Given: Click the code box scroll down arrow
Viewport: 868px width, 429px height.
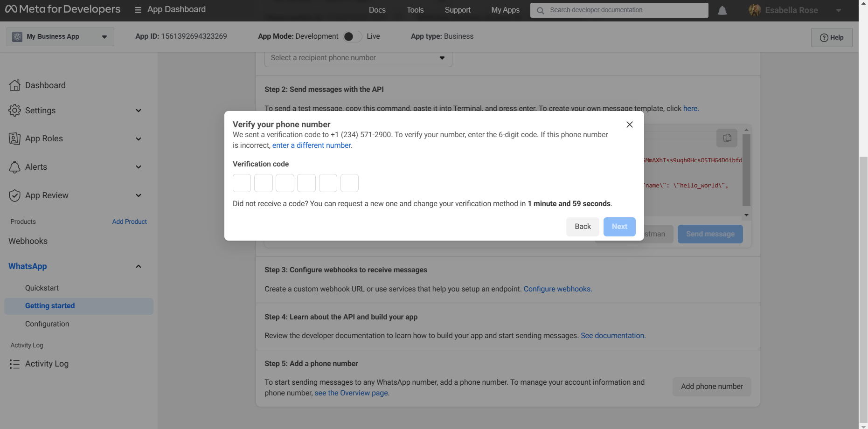Looking at the screenshot, I should coord(746,215).
